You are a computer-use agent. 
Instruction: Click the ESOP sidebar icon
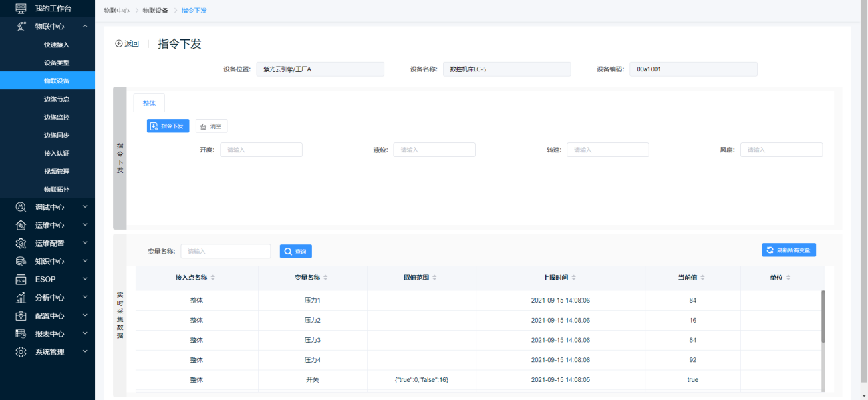pyautogui.click(x=21, y=279)
